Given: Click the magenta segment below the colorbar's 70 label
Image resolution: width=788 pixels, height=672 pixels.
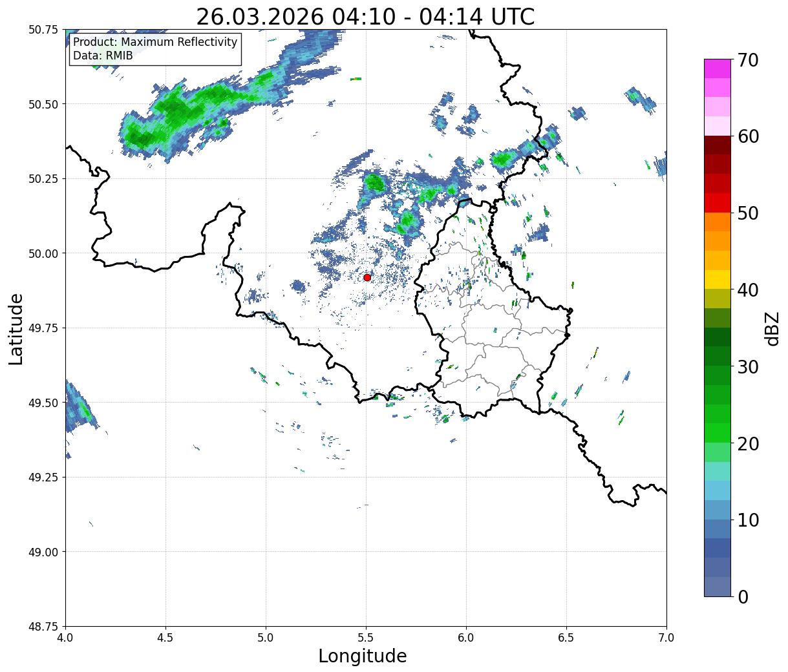Looking at the screenshot, I should (x=717, y=68).
